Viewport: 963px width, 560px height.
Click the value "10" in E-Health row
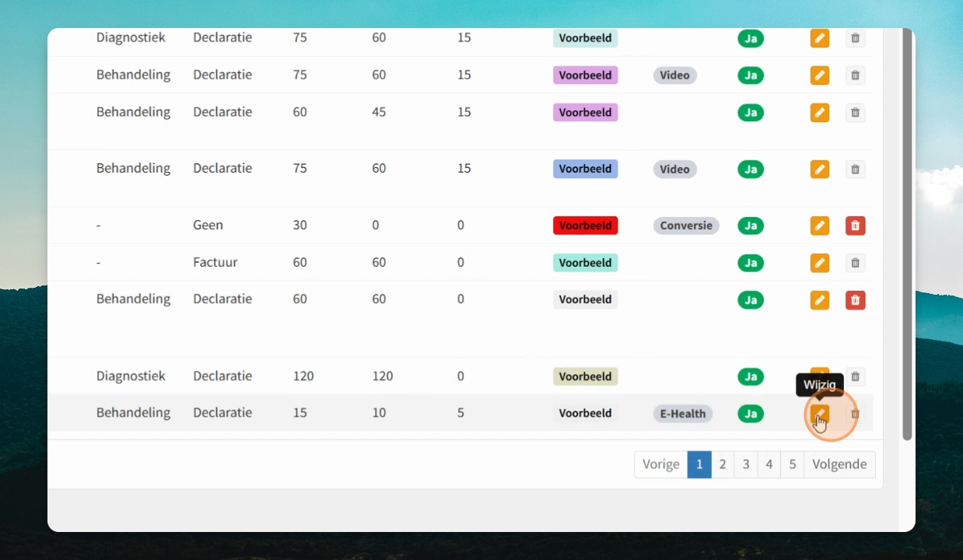click(x=379, y=413)
